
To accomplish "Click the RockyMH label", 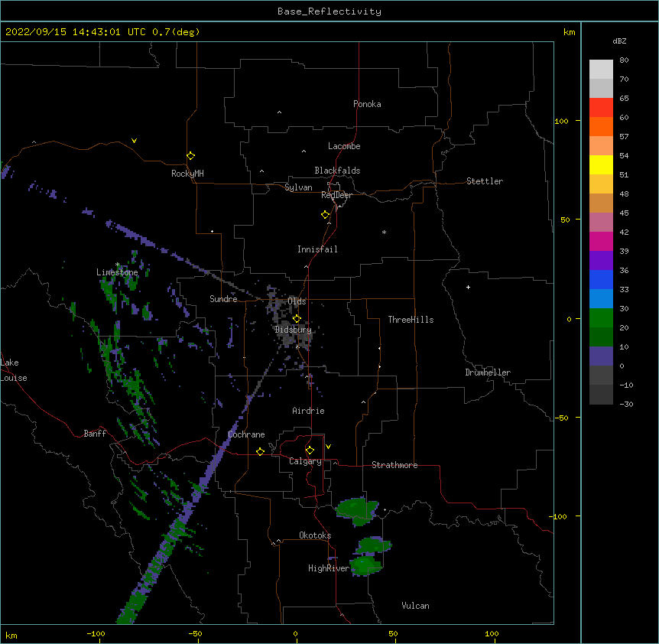I will (x=187, y=174).
